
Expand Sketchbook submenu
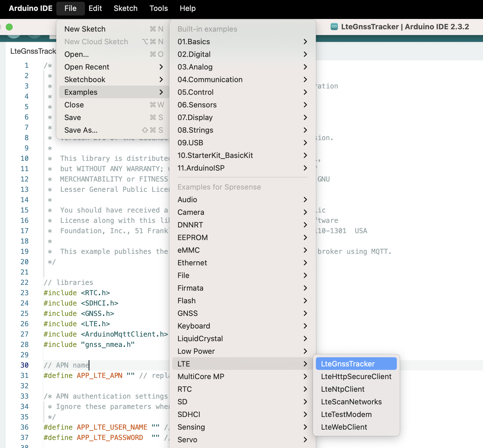point(114,80)
